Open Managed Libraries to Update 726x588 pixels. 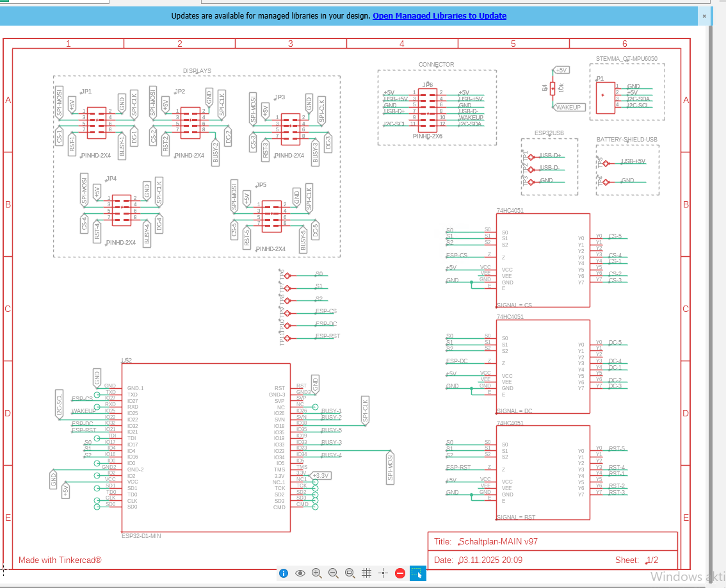(x=439, y=15)
